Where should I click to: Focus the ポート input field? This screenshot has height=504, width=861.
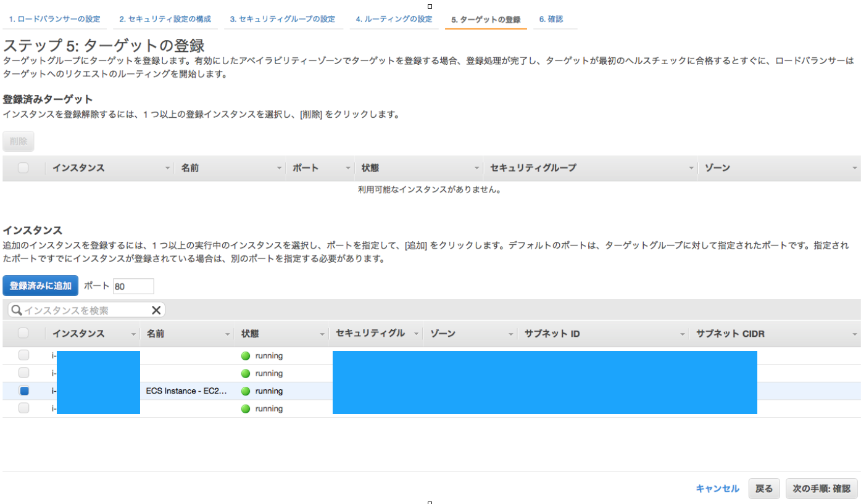[133, 286]
